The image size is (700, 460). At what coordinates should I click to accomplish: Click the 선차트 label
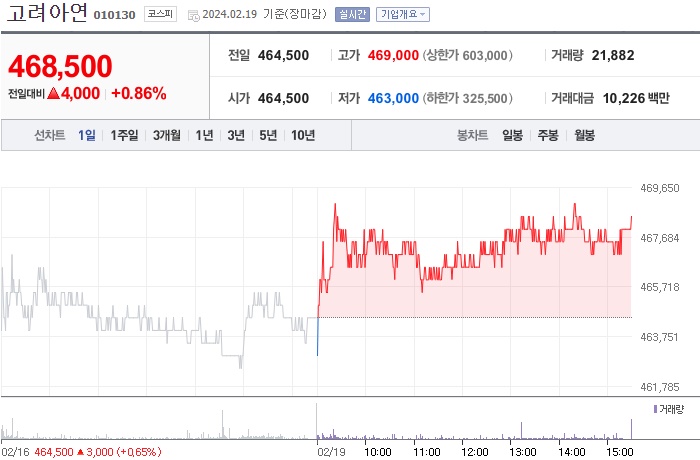click(50, 135)
